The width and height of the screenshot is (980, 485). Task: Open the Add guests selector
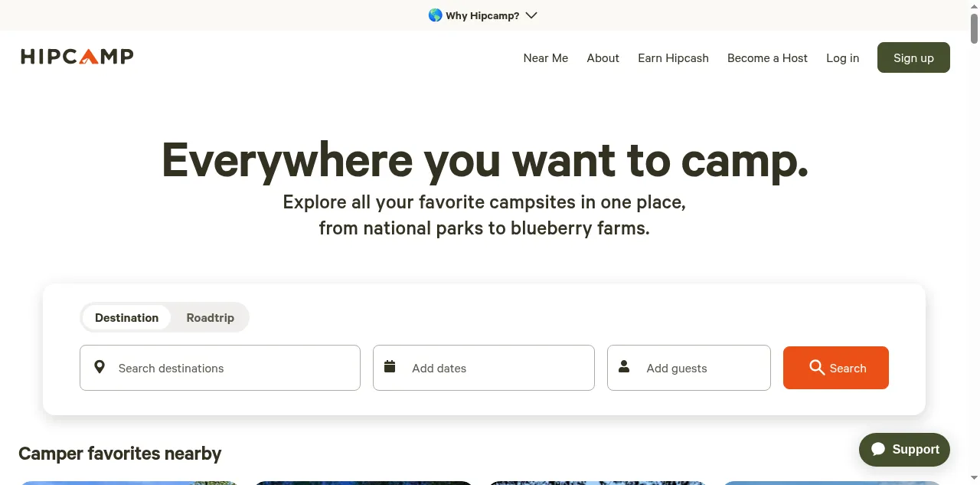(689, 368)
